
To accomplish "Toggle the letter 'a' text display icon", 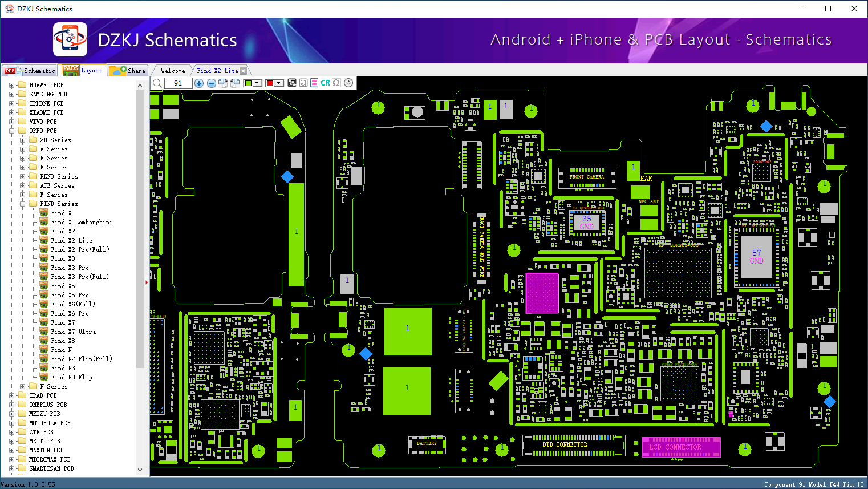I will 303,83.
